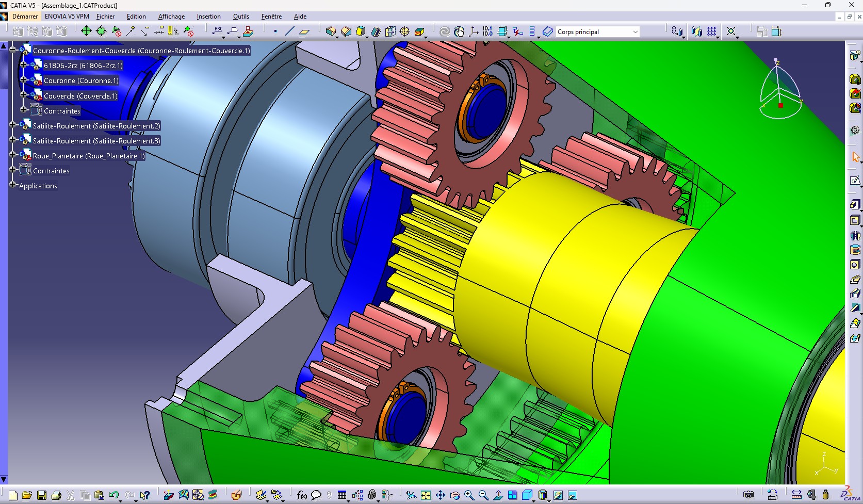Select the indented Contraintes item under Couvercle
Image resolution: width=863 pixels, height=504 pixels.
(62, 111)
